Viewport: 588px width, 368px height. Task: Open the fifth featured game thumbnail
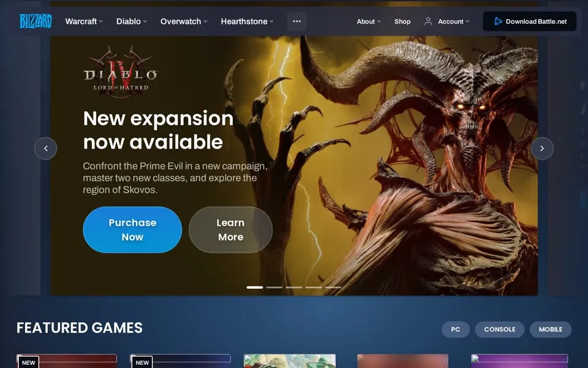click(x=519, y=361)
